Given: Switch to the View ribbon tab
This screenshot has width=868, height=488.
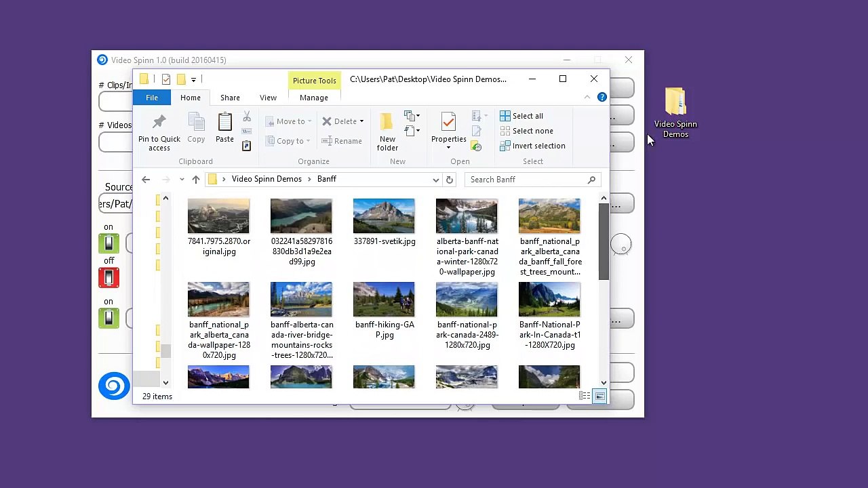Looking at the screenshot, I should [268, 98].
